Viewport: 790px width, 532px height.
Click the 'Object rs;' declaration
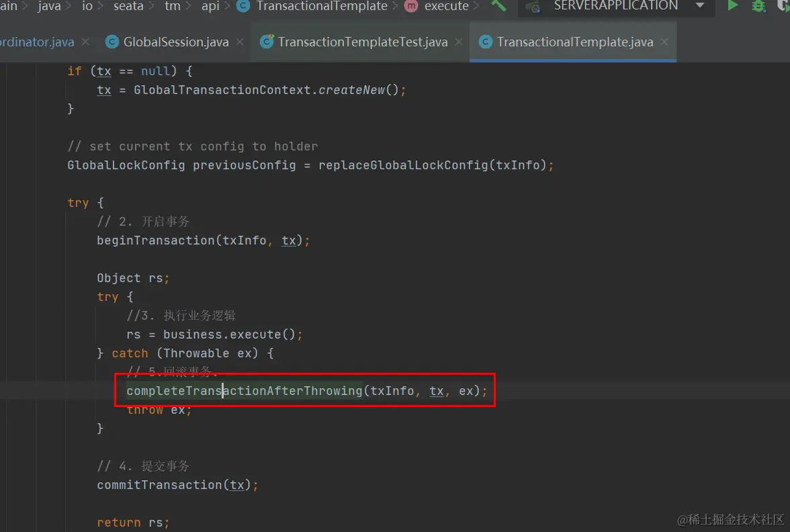tap(133, 278)
